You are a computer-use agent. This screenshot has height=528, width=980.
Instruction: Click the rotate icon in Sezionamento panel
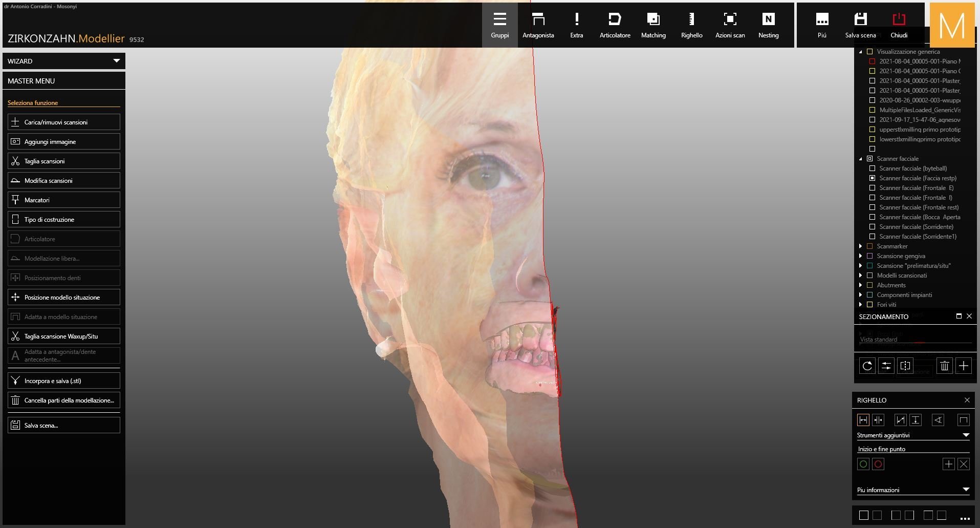pyautogui.click(x=867, y=366)
